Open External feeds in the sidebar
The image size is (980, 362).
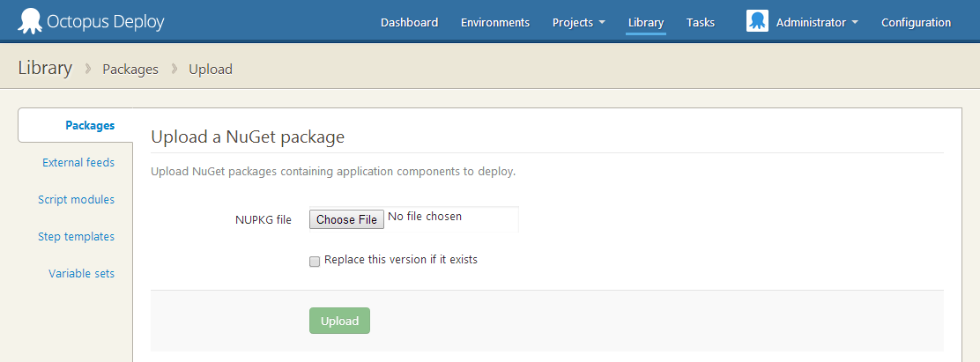click(78, 162)
